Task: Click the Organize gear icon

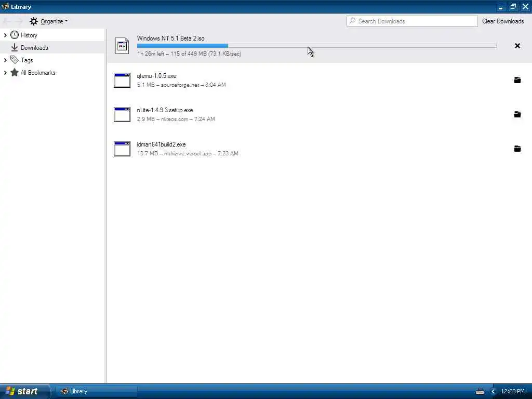Action: (34, 21)
